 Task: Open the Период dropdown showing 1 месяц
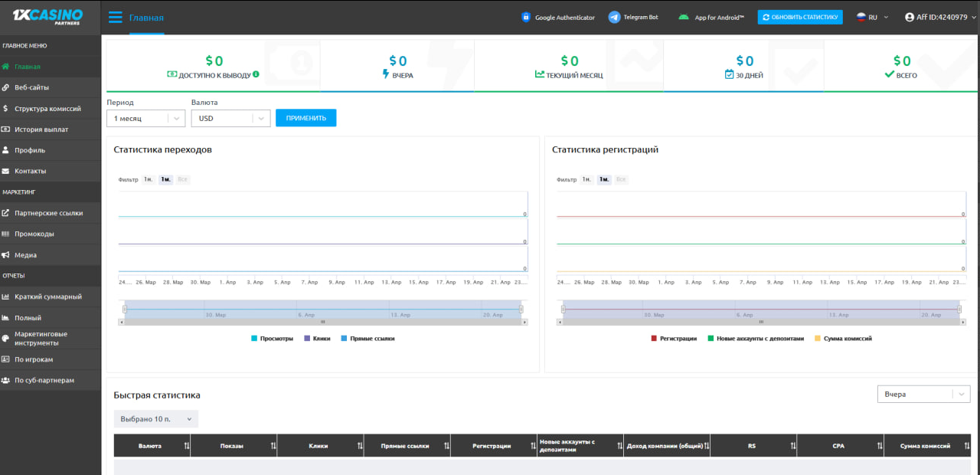pos(145,118)
